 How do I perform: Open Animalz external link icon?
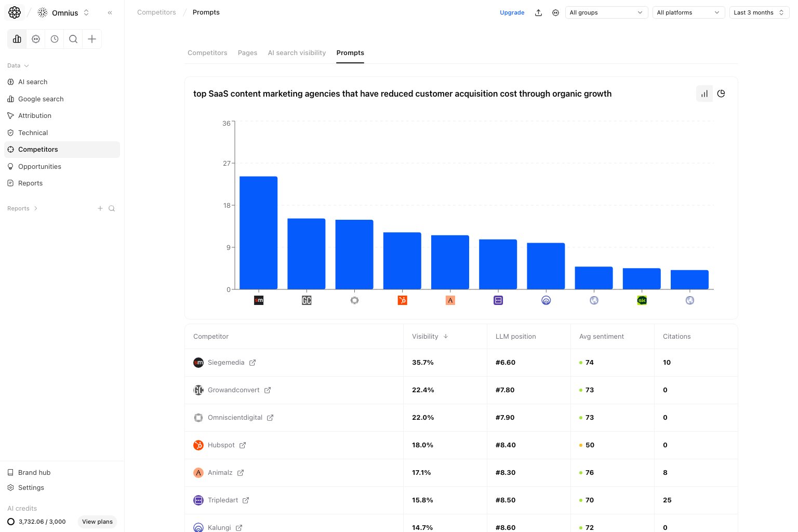click(x=241, y=473)
